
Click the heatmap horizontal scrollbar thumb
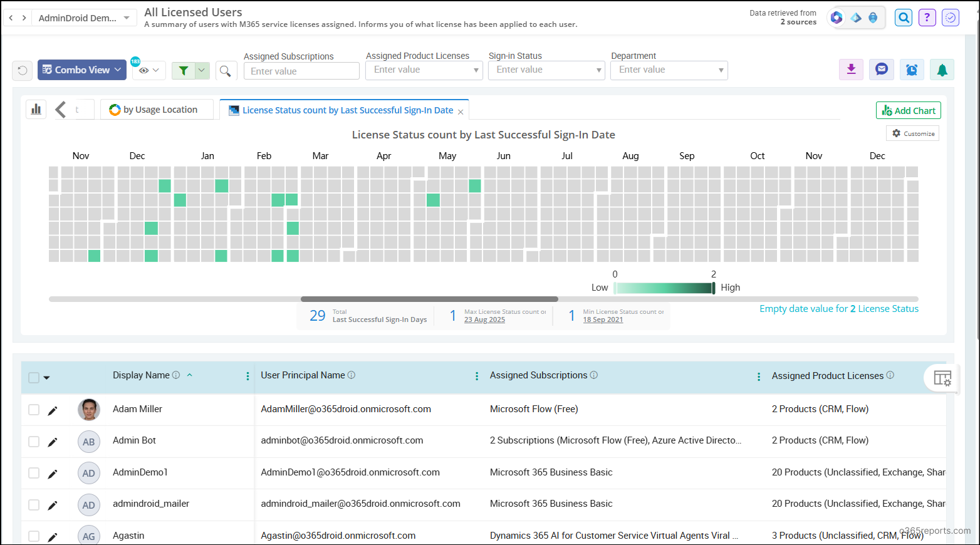[x=429, y=299]
